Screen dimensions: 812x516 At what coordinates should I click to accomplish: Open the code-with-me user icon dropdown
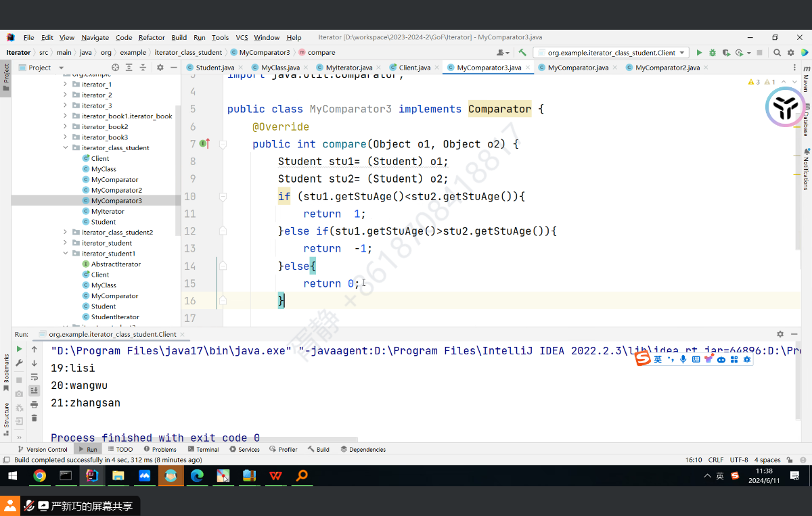click(x=503, y=52)
